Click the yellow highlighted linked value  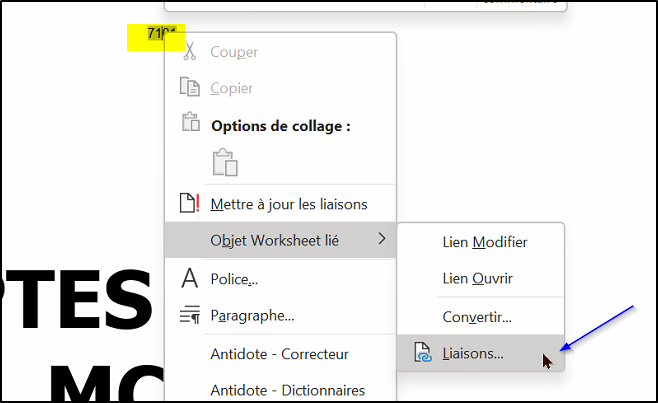pyautogui.click(x=156, y=37)
